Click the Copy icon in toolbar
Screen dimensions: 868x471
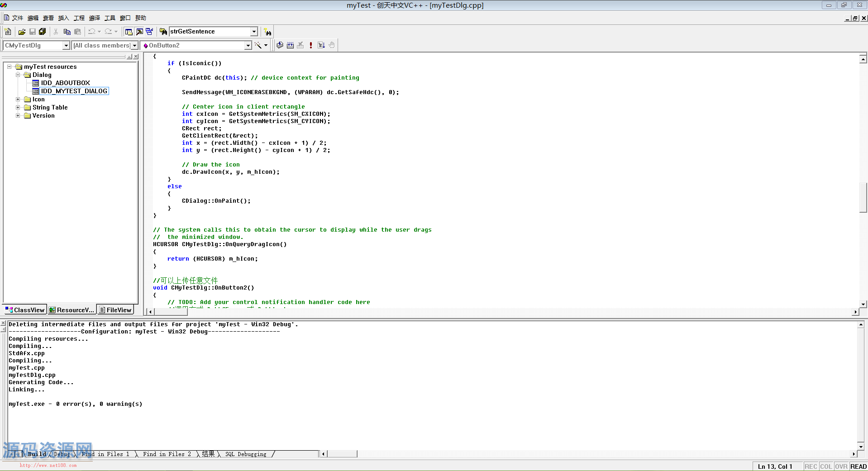67,32
